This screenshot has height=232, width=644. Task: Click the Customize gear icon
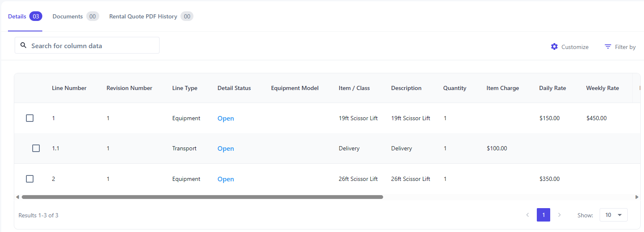[554, 46]
